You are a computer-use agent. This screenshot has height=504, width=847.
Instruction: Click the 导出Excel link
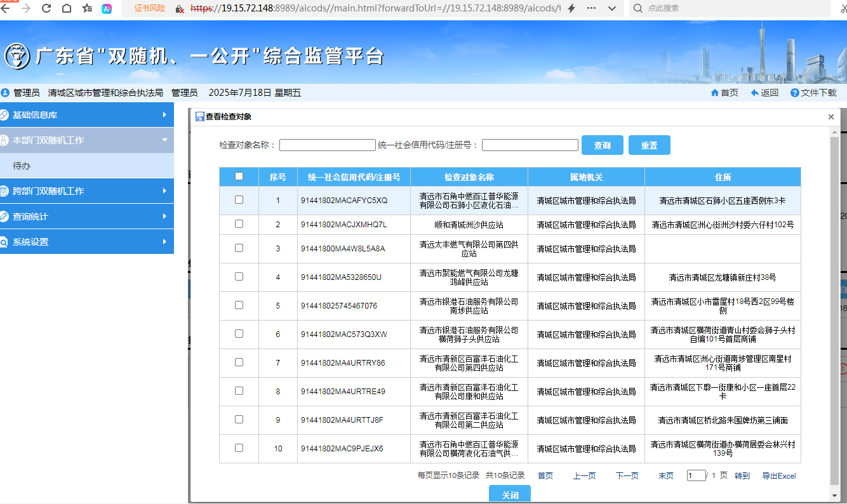(x=778, y=476)
